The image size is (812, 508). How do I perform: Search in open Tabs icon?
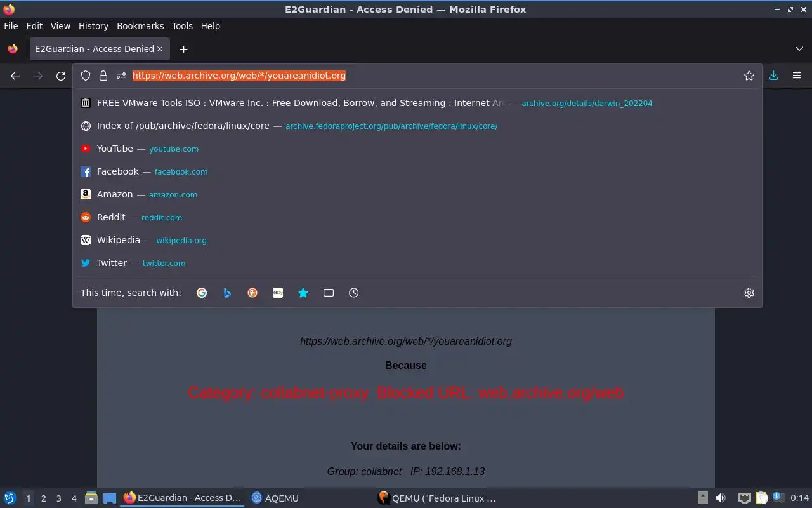(x=329, y=293)
